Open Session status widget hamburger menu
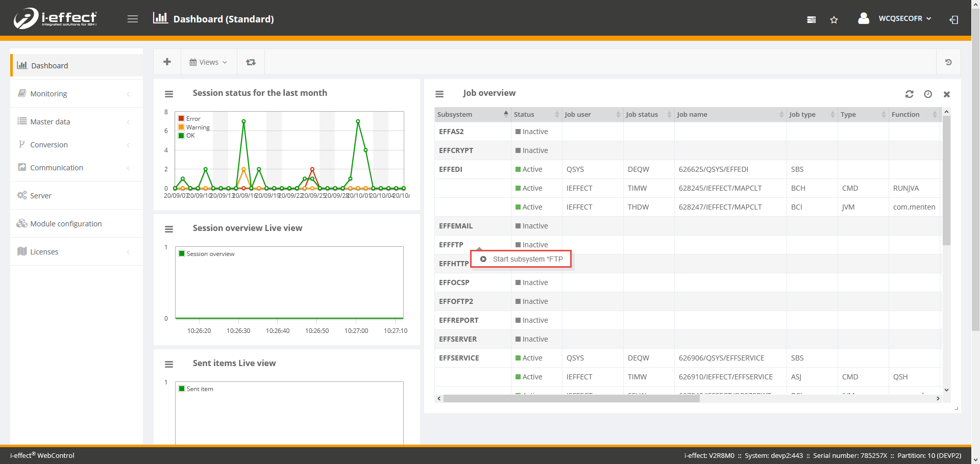The height and width of the screenshot is (464, 980). (169, 94)
